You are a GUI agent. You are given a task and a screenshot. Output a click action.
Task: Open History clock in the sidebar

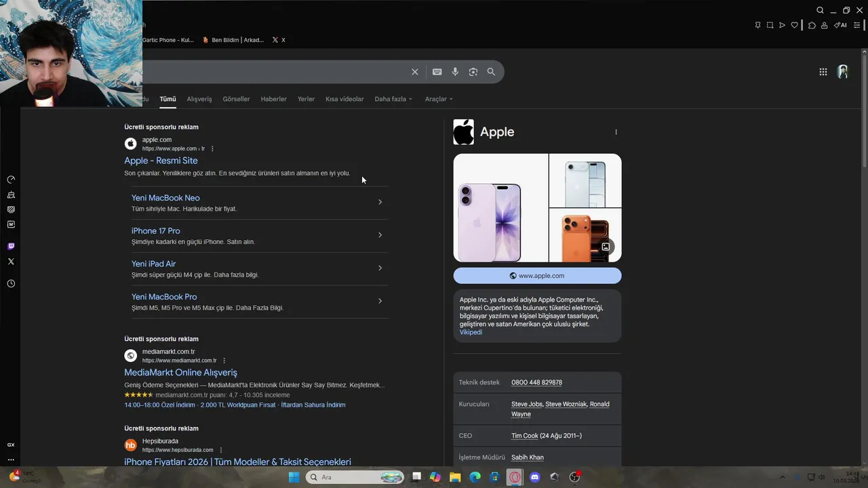pos(11,284)
